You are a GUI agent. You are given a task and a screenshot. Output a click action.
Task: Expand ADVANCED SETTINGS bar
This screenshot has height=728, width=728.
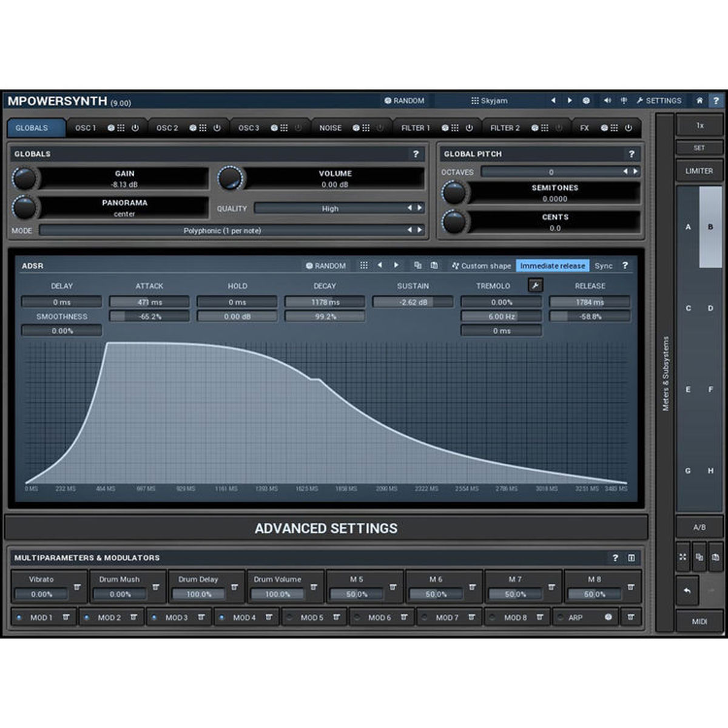[x=326, y=528]
